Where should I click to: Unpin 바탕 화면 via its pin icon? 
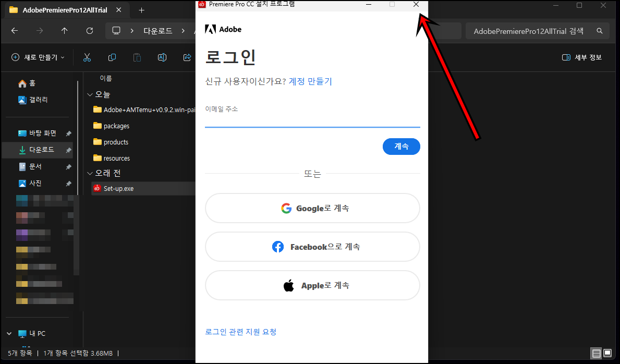(68, 134)
